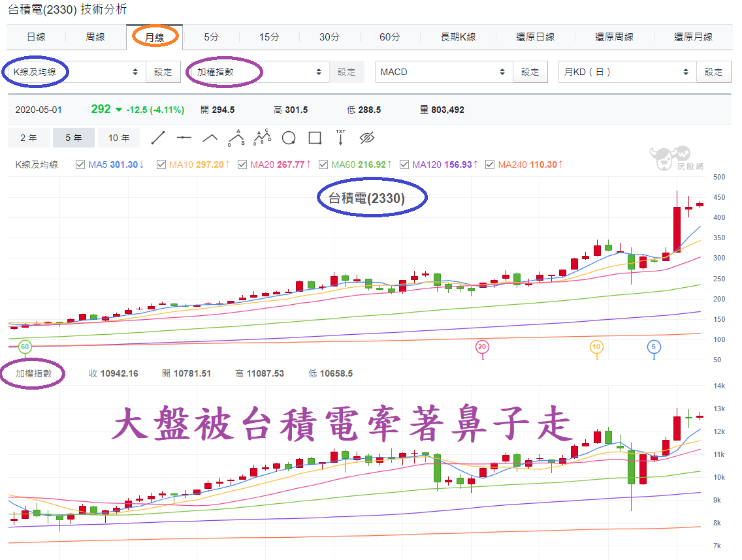Switch to the 30分 tab

[329, 37]
